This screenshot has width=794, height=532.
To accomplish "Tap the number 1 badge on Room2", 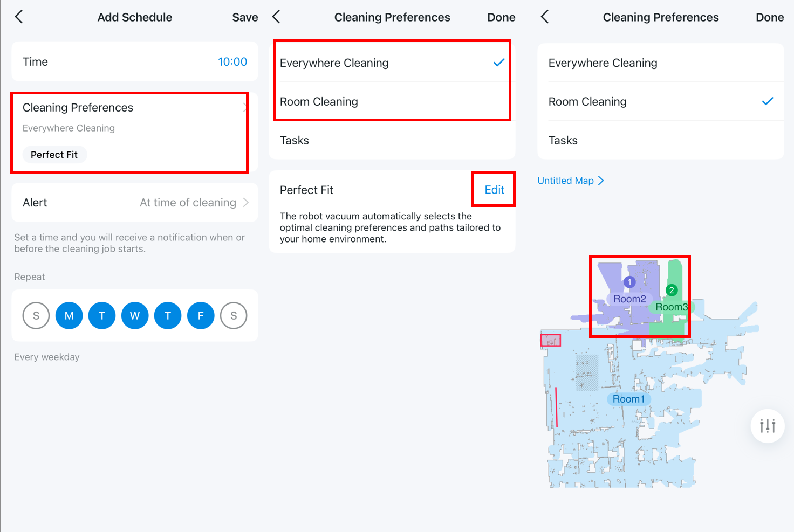I will click(x=629, y=281).
